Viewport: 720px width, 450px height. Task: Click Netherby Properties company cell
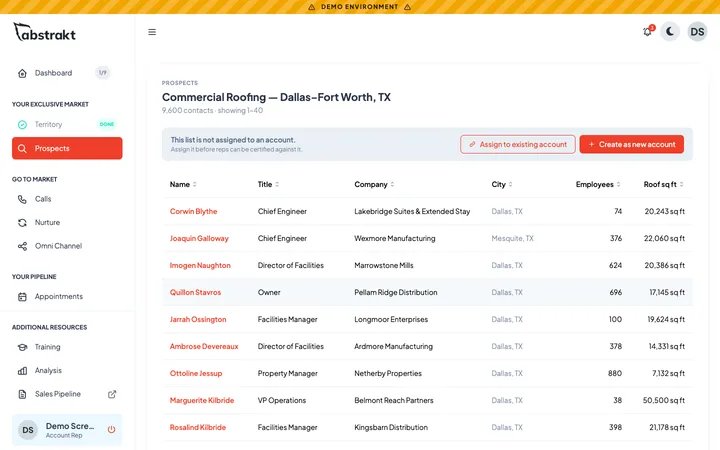click(x=388, y=373)
